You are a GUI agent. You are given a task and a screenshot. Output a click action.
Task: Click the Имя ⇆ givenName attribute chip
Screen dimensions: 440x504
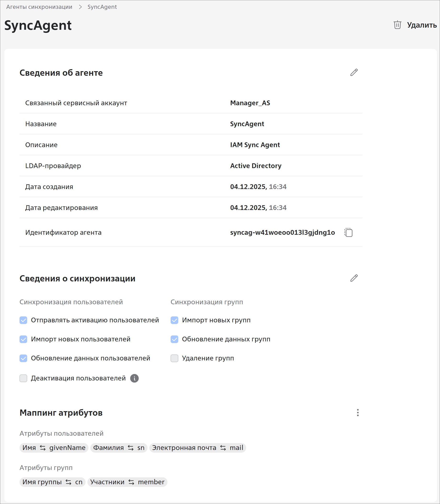click(x=54, y=448)
